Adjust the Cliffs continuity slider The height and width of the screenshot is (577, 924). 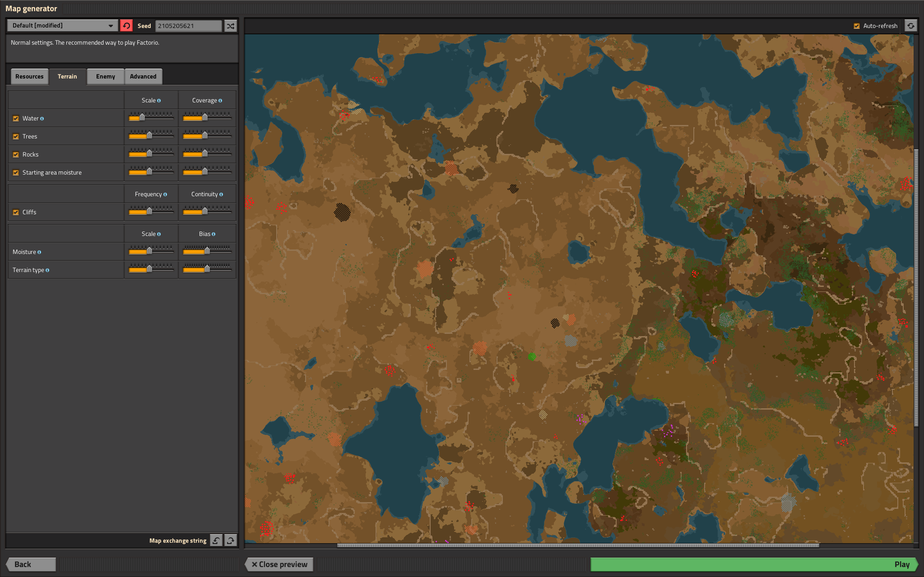207,211
